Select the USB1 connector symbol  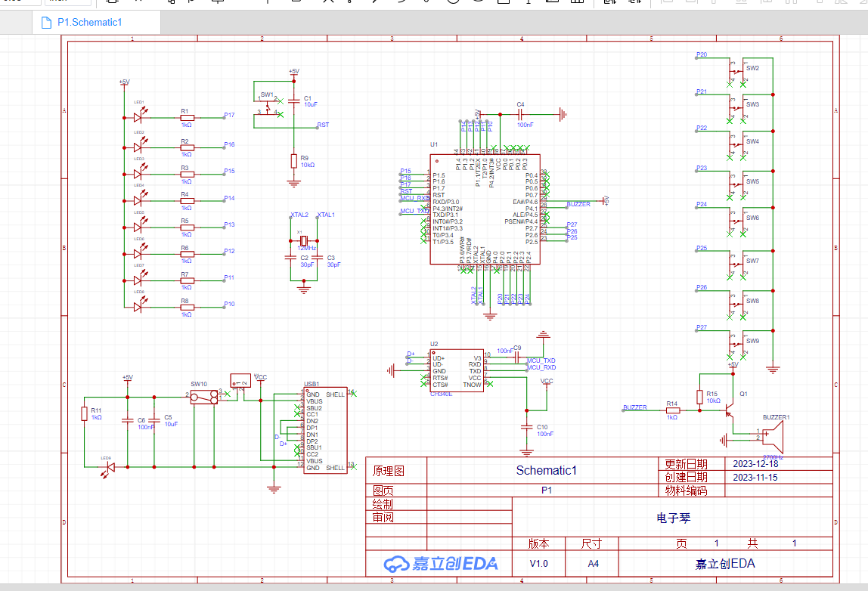pos(325,430)
